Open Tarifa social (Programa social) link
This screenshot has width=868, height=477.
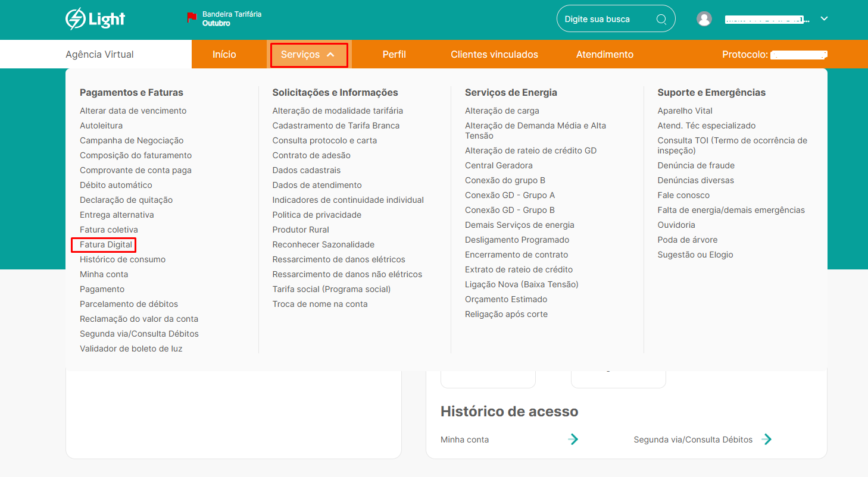pyautogui.click(x=332, y=289)
